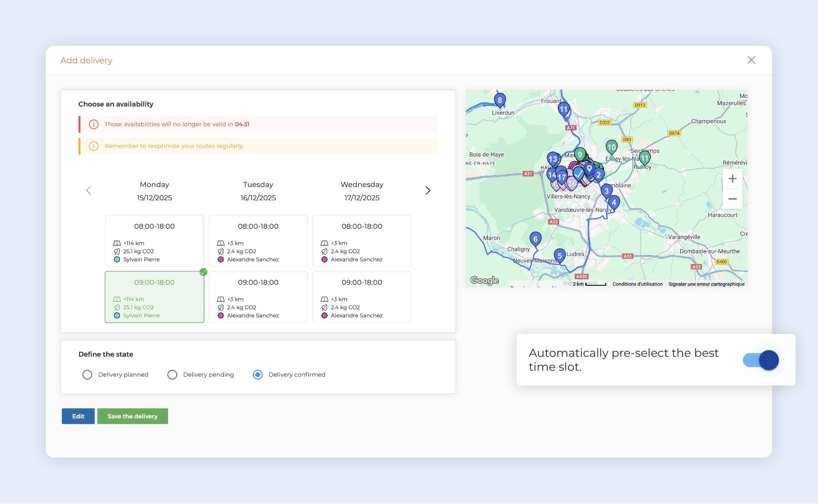Screen dimensions: 818x504
Task: Close the Add delivery dialog
Action: [x=751, y=60]
